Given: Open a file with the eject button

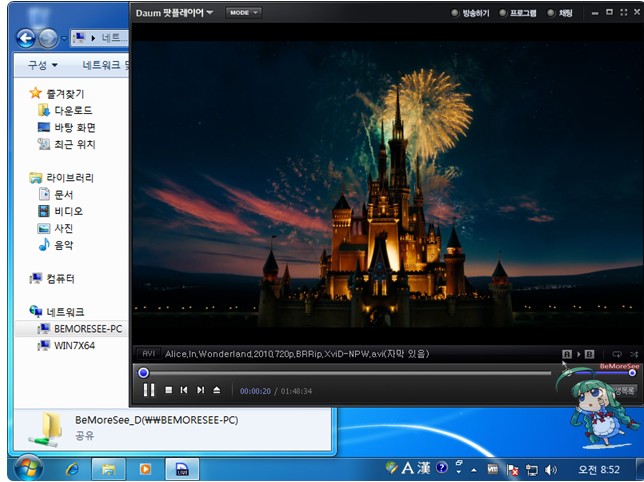Looking at the screenshot, I should coord(217,390).
